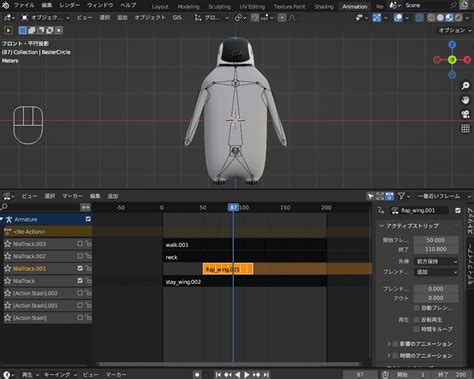Screen dimensions: 474x379
Task: Lock the NlaTrack.002 track
Action: [88, 256]
